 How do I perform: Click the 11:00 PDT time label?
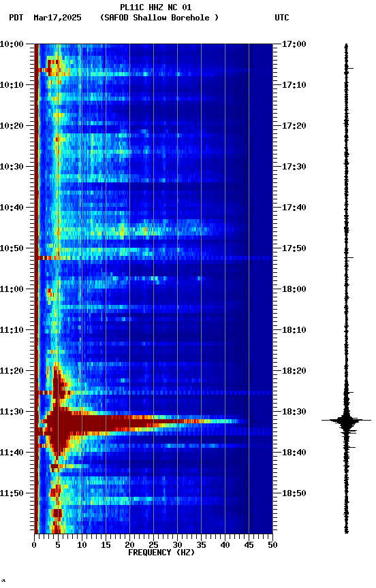point(12,289)
